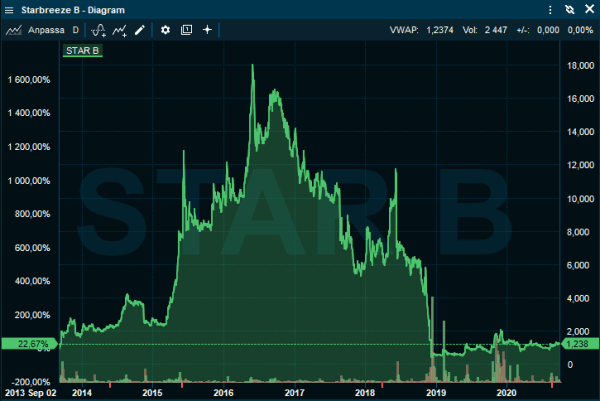Viewport: 600px width, 401px height.
Task: Click the VWAP value 1,2374
Action: pos(440,30)
